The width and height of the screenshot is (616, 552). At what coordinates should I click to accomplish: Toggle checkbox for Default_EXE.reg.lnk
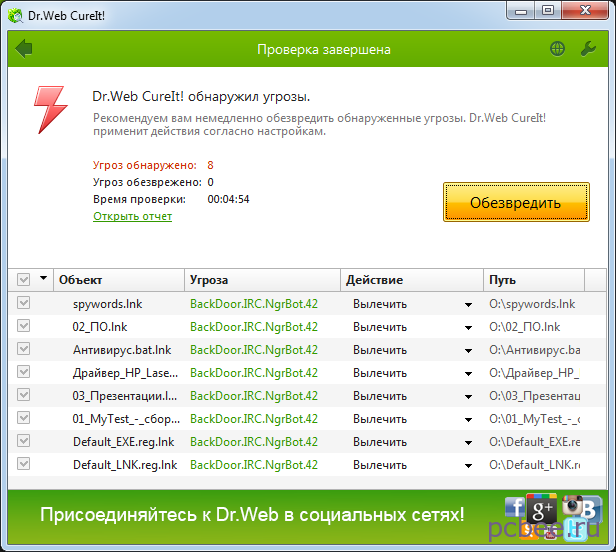pos(24,441)
